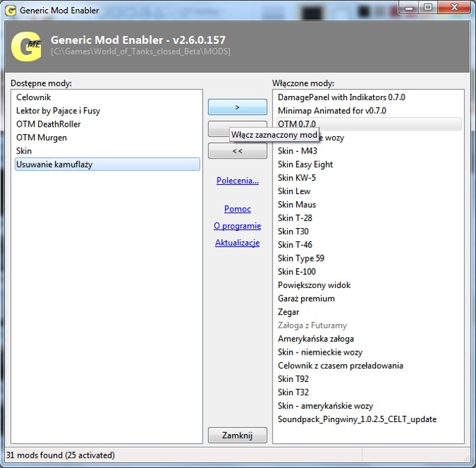476x468 pixels.
Task: Click the '<<' disable all mods button
Action: (238, 151)
